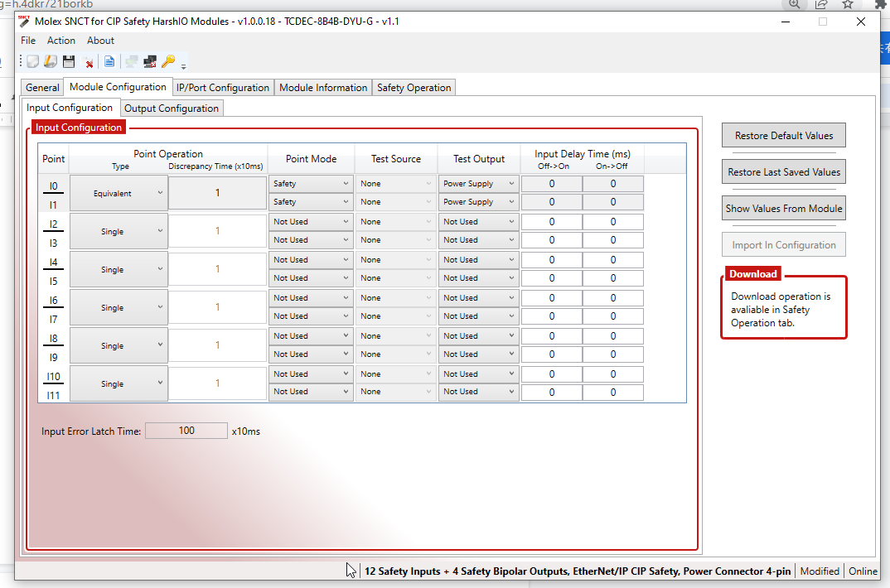Open the Point Mode dropdown for I11

(x=311, y=392)
